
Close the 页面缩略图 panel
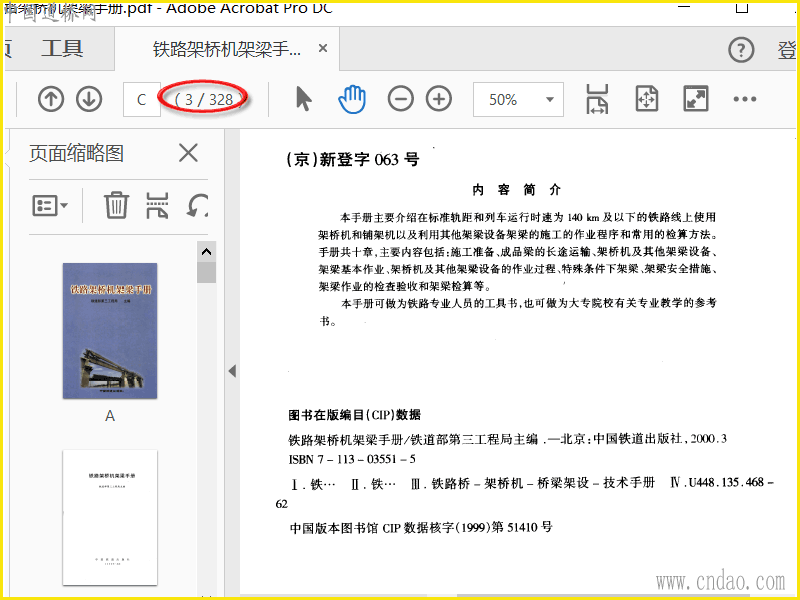[188, 153]
